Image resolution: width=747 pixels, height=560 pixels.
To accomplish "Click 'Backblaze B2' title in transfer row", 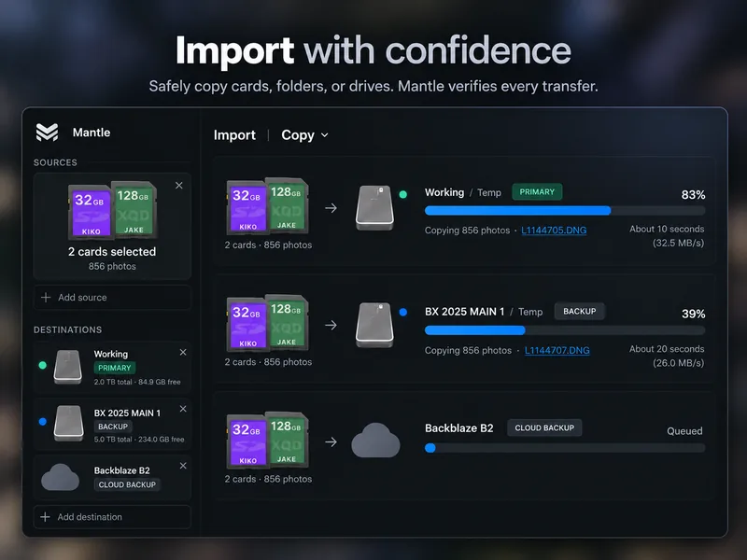I will 458,428.
